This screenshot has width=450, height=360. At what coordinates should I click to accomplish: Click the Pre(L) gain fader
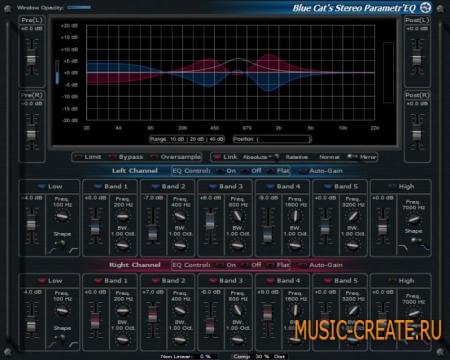[x=31, y=59]
